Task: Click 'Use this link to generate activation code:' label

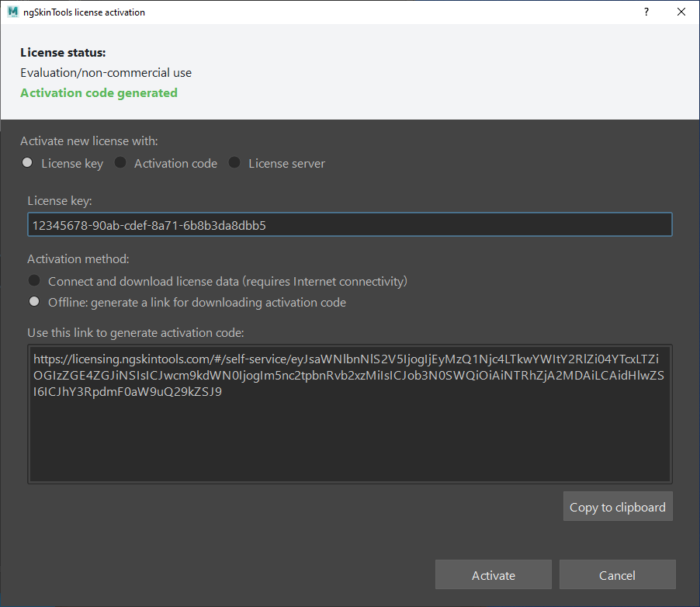Action: pos(136,333)
